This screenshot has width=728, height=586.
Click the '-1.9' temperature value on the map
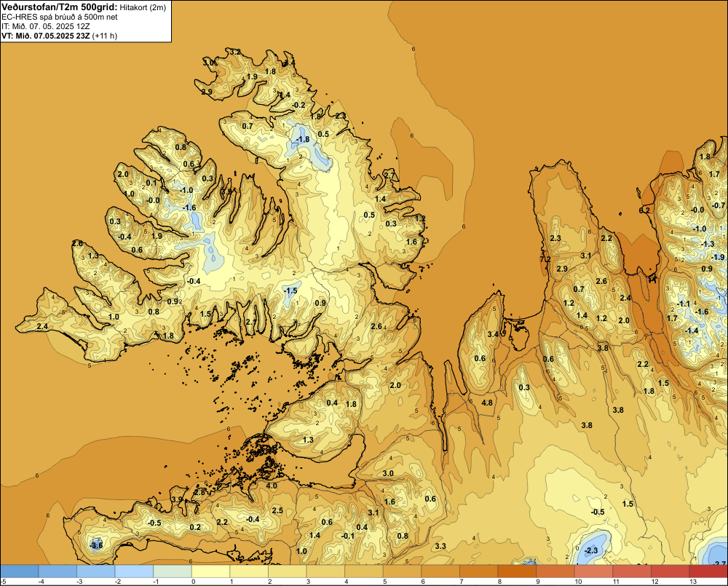717,257
